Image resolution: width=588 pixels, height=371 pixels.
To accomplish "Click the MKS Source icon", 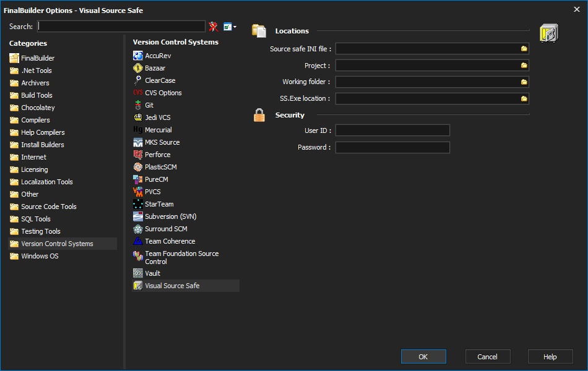I will 138,142.
